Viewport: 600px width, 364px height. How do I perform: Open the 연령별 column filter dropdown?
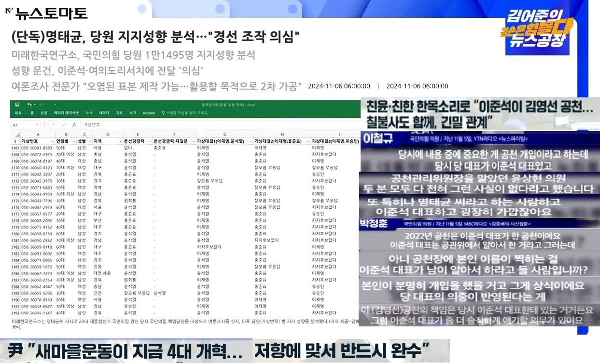tap(74, 142)
